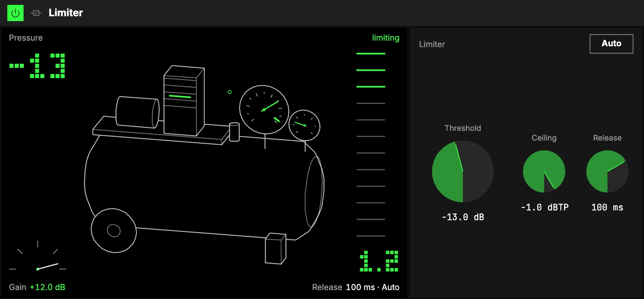Click the Limiter panel heading on the right
The image size is (644, 299).
(x=432, y=44)
